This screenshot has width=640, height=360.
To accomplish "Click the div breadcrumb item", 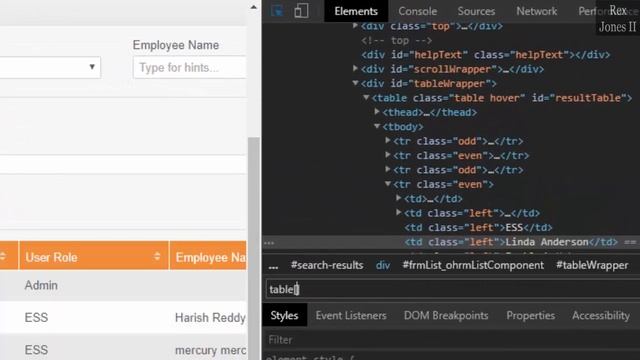I will tap(383, 265).
